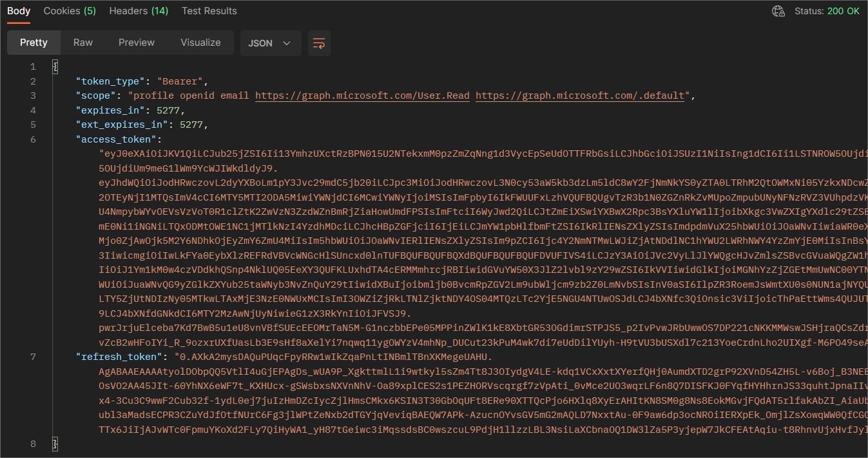The width and height of the screenshot is (868, 458).
Task: Select the Visualize view mode
Action: pyautogui.click(x=200, y=43)
